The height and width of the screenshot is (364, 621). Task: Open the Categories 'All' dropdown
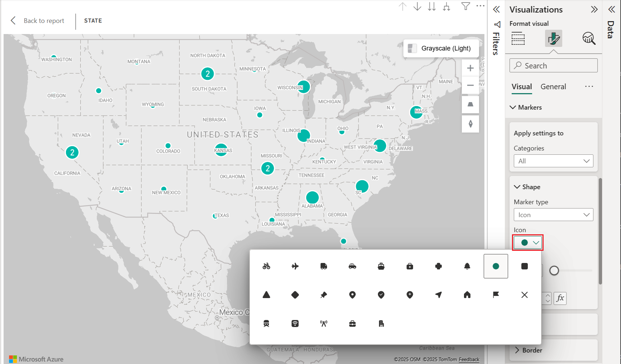click(553, 161)
